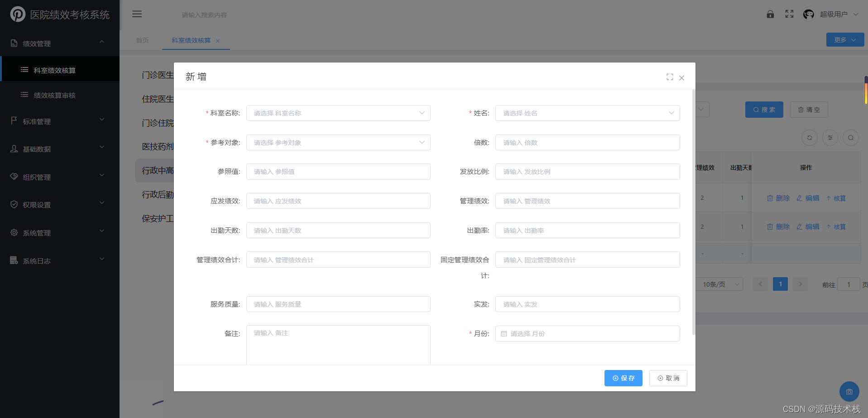Open the 10条/页 page size dropdown
Viewport: 868px width, 418px height.
tap(719, 284)
